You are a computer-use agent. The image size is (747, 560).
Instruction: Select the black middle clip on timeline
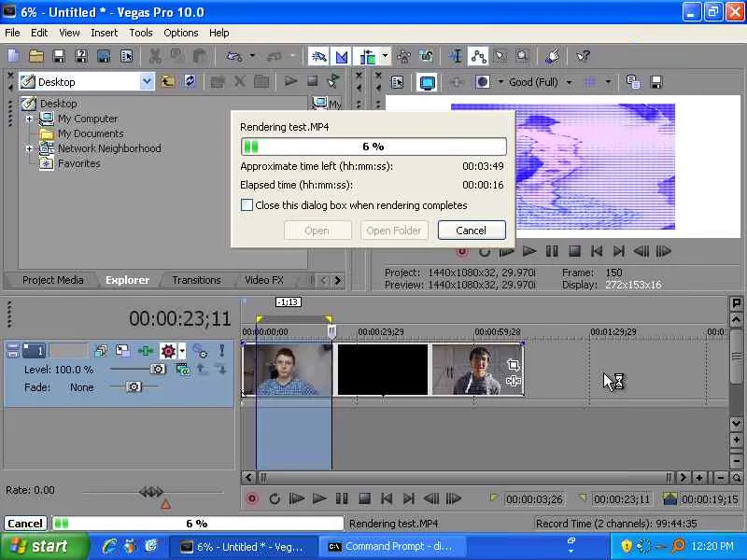(383, 370)
